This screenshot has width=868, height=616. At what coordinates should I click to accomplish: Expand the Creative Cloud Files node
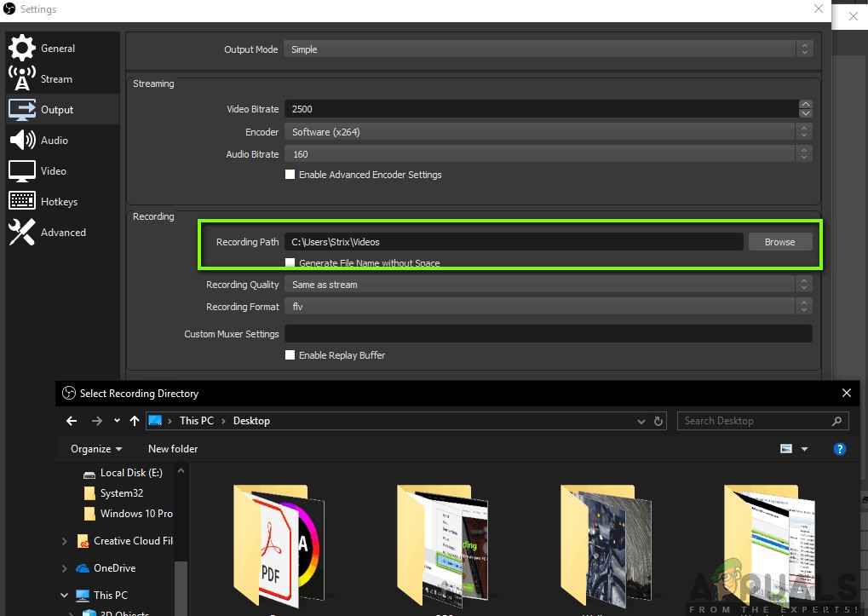tap(64, 541)
